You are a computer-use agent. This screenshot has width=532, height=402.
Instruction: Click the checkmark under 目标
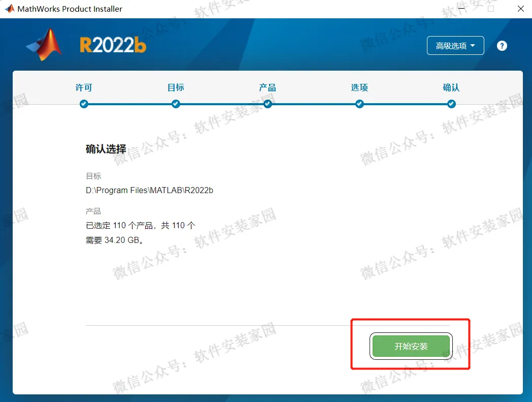point(176,104)
